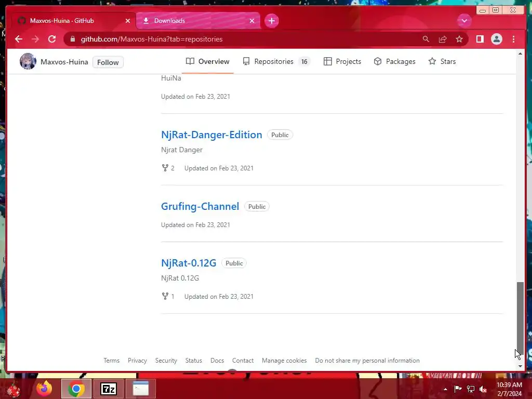Open the Security footer link
Viewport: 532px width, 399px height.
click(166, 361)
